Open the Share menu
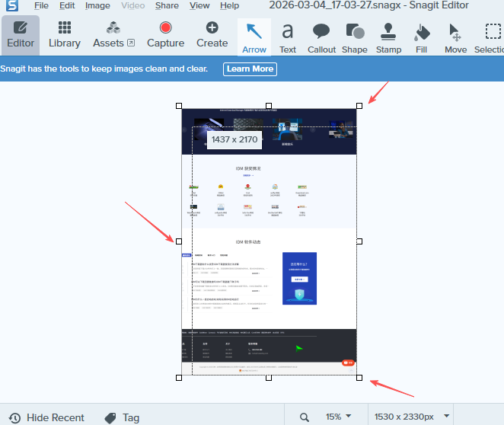This screenshot has width=504, height=425. [x=167, y=6]
